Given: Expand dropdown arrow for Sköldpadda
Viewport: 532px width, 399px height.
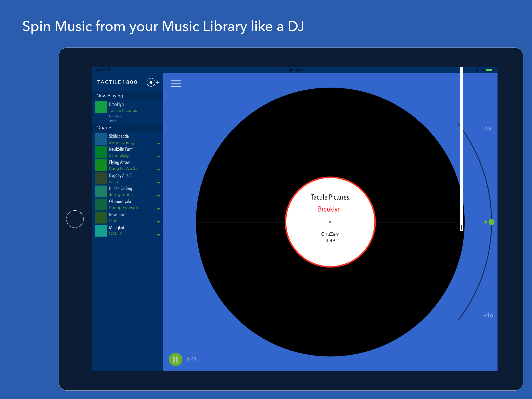Looking at the screenshot, I should [x=159, y=143].
